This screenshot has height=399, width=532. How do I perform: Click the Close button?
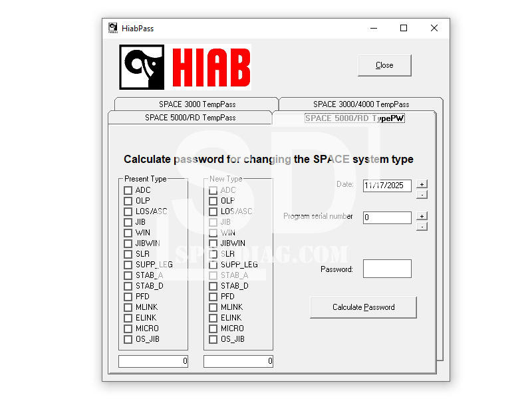tap(384, 65)
